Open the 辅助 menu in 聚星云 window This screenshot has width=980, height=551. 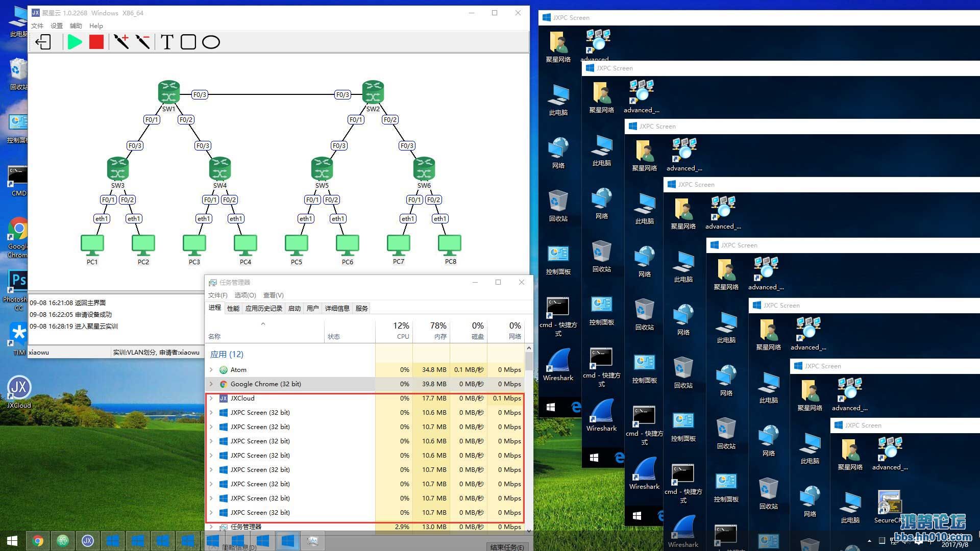point(76,26)
